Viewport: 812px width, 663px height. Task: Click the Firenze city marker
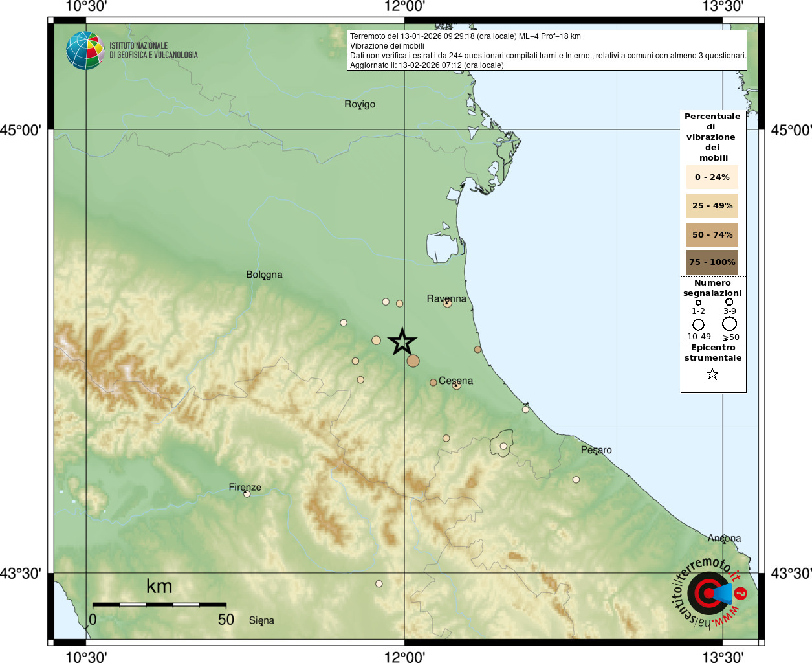click(247, 494)
